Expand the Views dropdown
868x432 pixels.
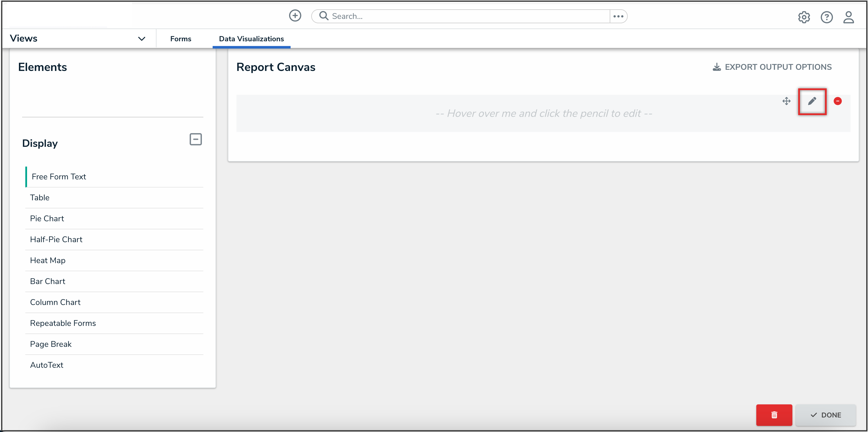click(142, 39)
